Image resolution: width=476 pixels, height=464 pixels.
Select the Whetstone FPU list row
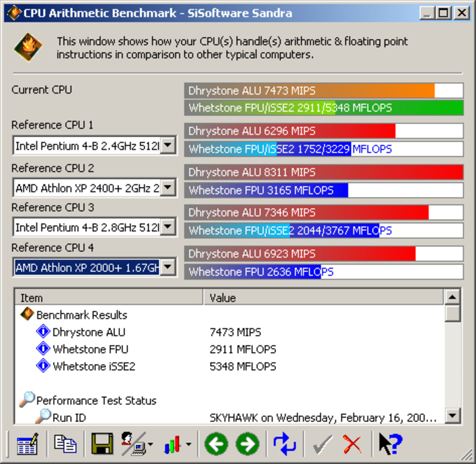[x=230, y=349]
